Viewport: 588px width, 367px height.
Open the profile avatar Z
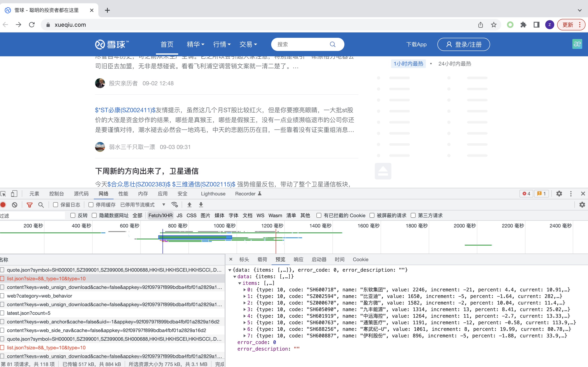click(x=550, y=25)
